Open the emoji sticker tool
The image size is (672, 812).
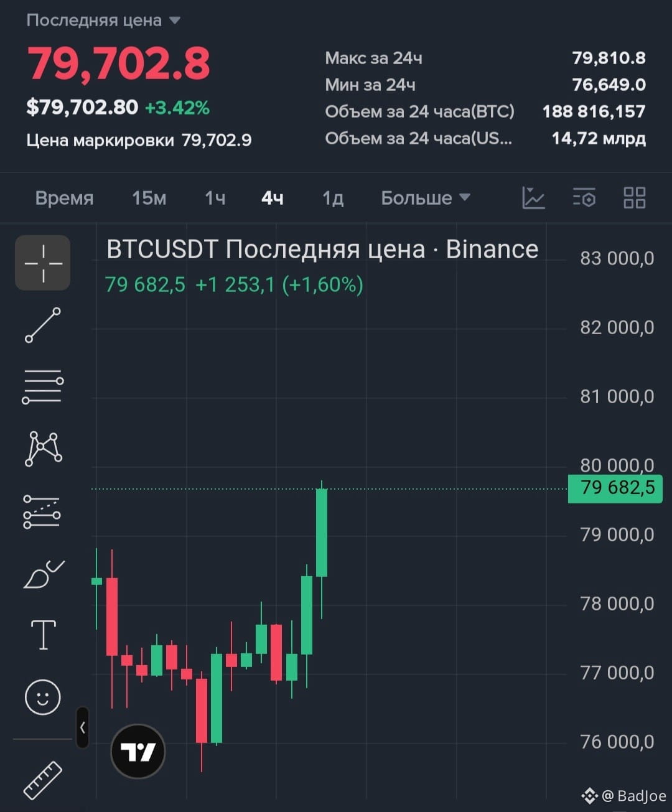(43, 697)
